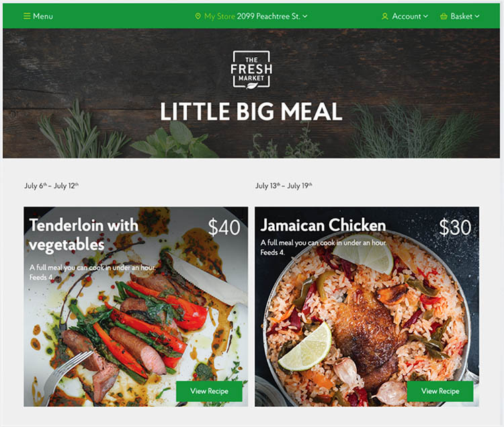Select 2099 Peachtree St. address text

point(269,16)
